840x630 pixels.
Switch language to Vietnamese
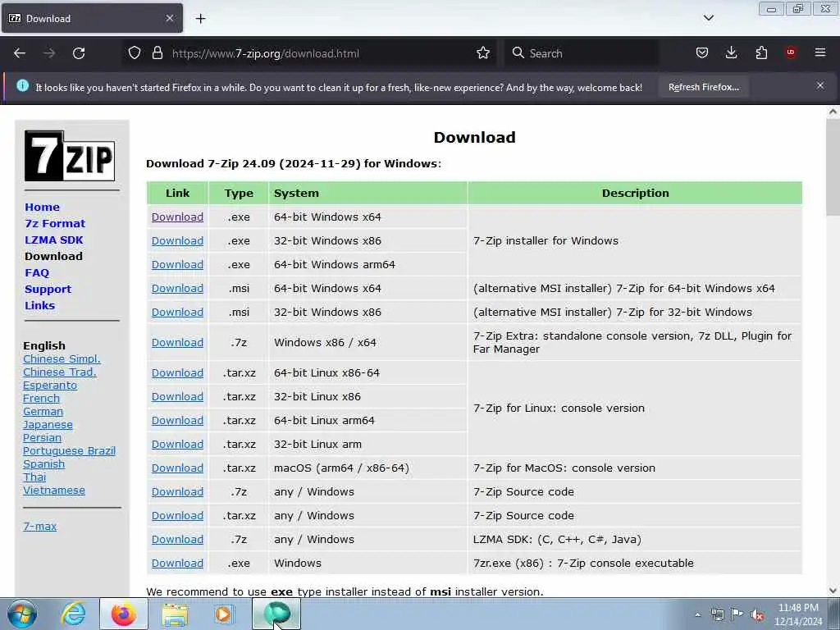[x=53, y=491]
